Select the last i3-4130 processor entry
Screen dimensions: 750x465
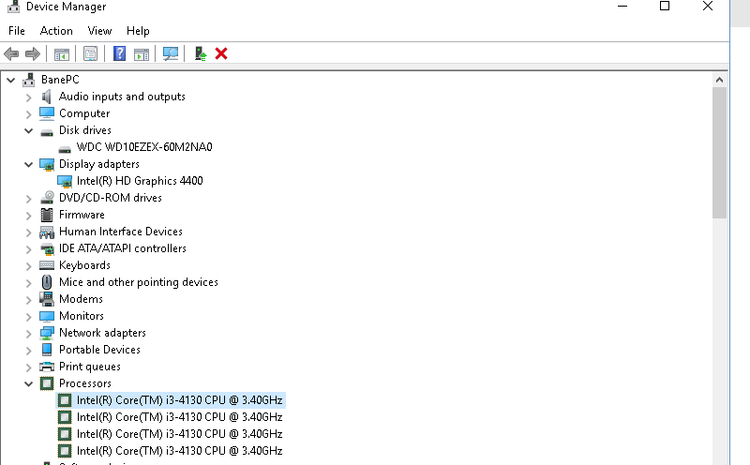(x=179, y=451)
